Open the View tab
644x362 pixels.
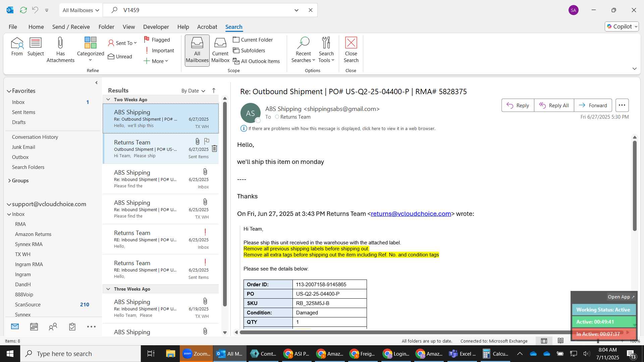(x=128, y=26)
